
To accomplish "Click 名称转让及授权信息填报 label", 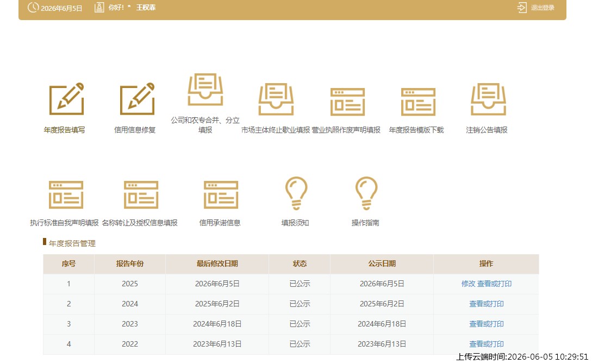I will click(140, 223).
